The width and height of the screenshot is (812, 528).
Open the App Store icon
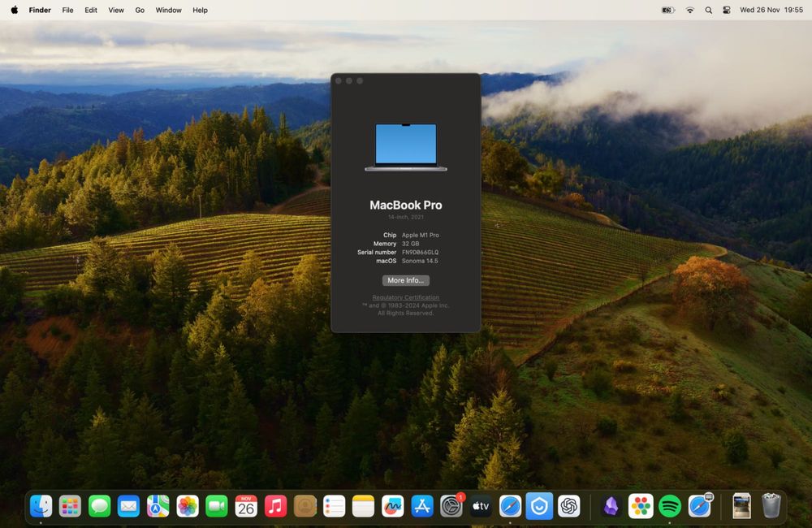coord(422,506)
